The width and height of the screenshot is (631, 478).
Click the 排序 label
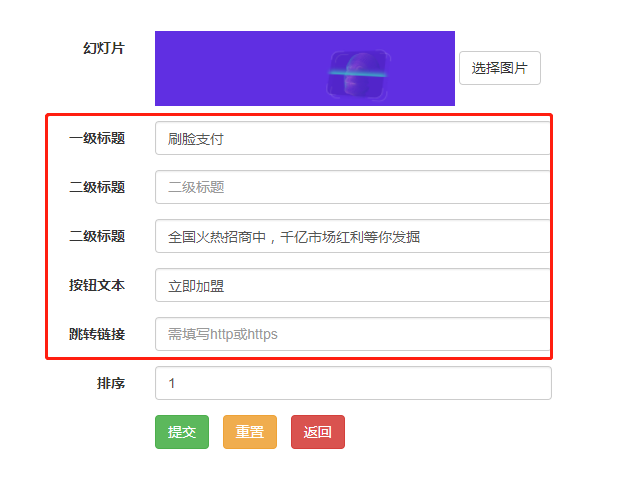coord(111,383)
